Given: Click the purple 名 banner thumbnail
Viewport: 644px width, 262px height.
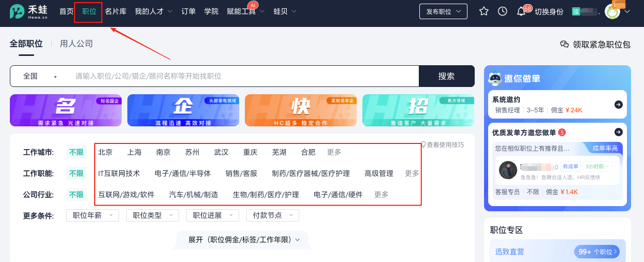Looking at the screenshot, I should point(65,110).
